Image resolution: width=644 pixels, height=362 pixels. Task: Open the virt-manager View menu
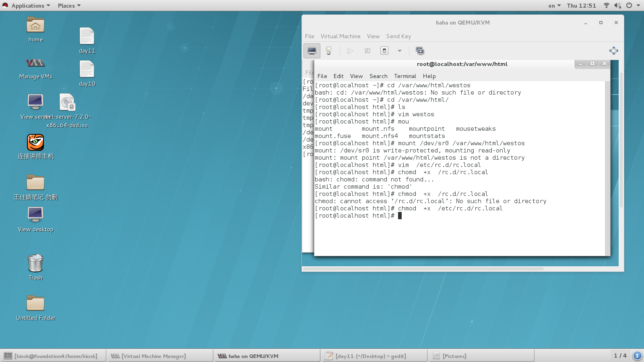[373, 36]
